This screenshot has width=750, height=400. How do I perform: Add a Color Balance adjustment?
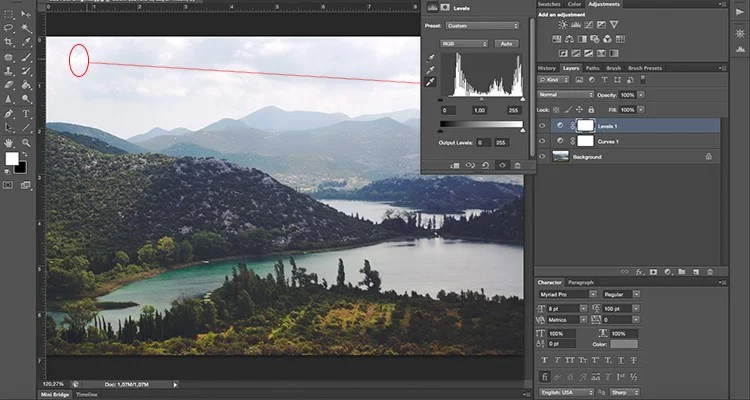pos(569,39)
